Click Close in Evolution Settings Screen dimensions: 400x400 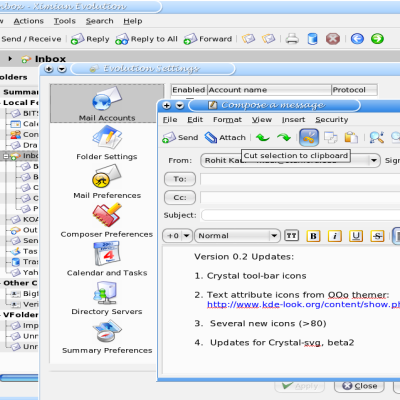point(359,386)
